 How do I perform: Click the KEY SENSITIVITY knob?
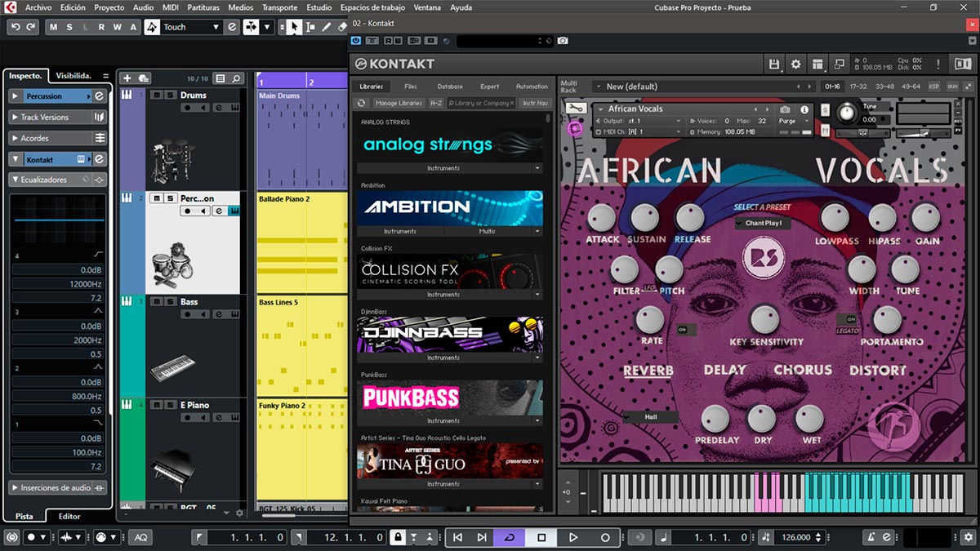765,318
